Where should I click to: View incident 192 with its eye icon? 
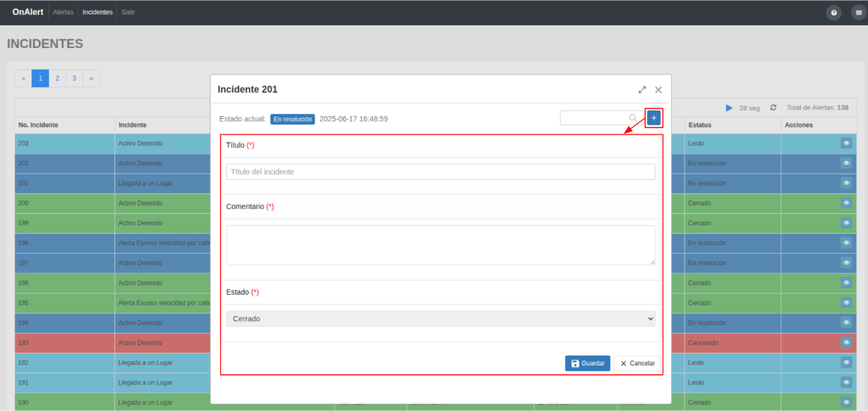pos(847,362)
